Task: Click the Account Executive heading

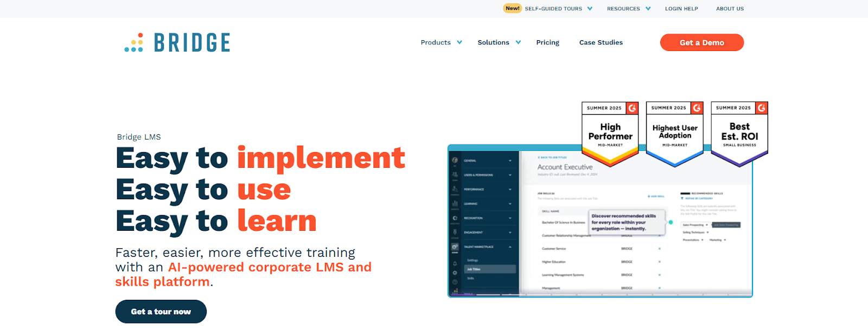Action: 565,167
